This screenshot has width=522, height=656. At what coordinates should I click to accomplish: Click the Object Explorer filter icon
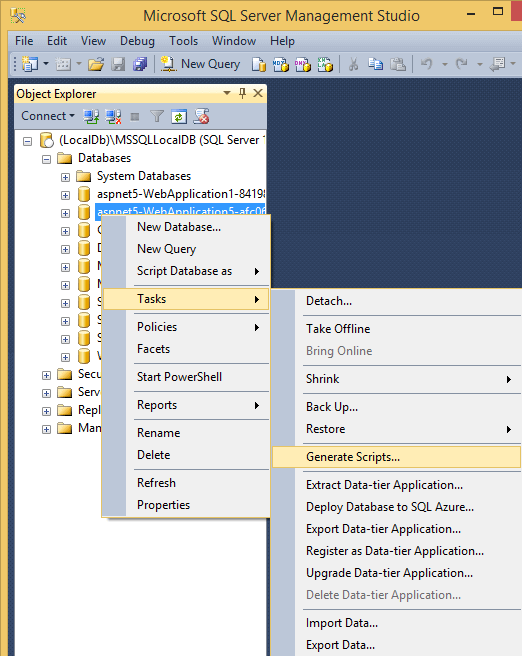pyautogui.click(x=157, y=116)
